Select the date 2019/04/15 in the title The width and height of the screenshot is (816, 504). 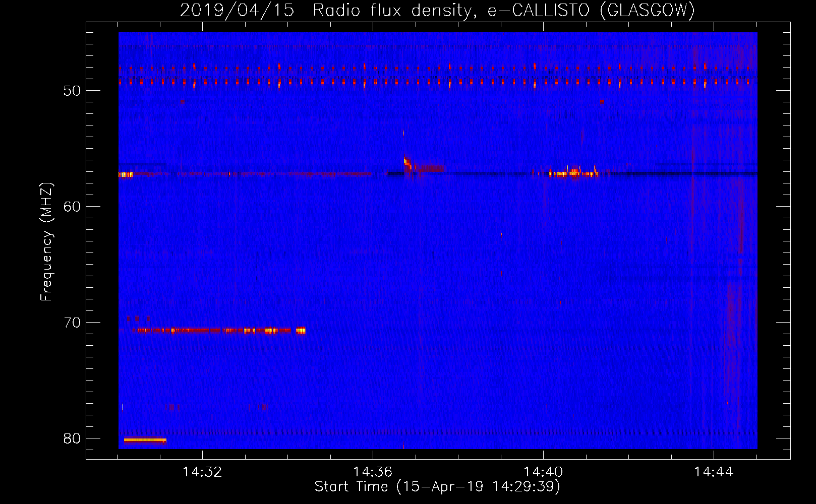[x=237, y=11]
